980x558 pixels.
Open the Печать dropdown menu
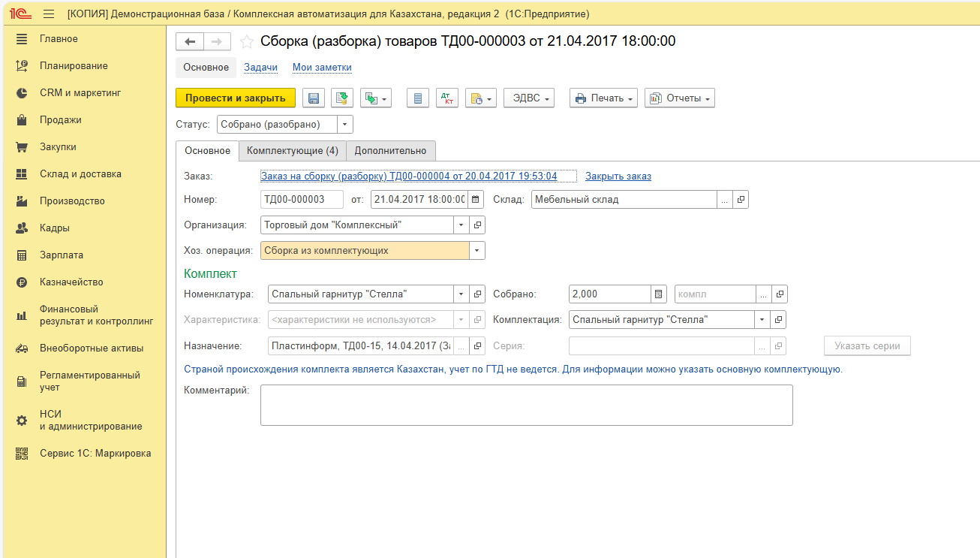[x=603, y=98]
